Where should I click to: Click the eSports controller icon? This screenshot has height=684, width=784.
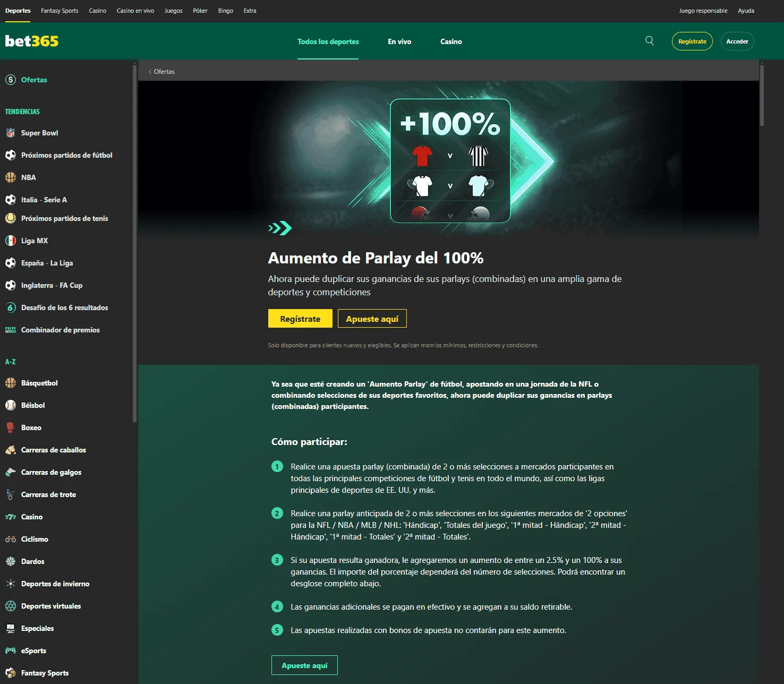(x=11, y=651)
